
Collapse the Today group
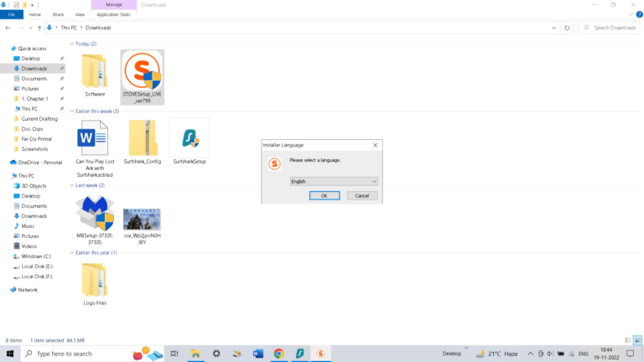(72, 44)
